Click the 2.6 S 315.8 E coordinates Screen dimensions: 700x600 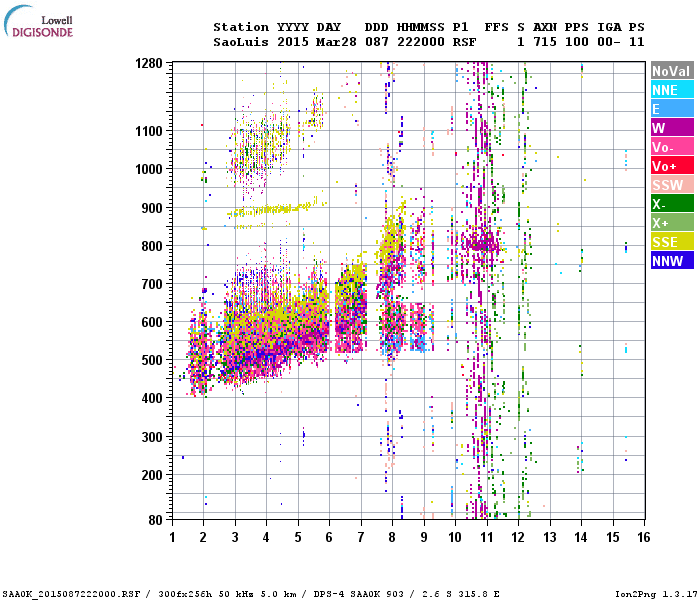pos(459,594)
